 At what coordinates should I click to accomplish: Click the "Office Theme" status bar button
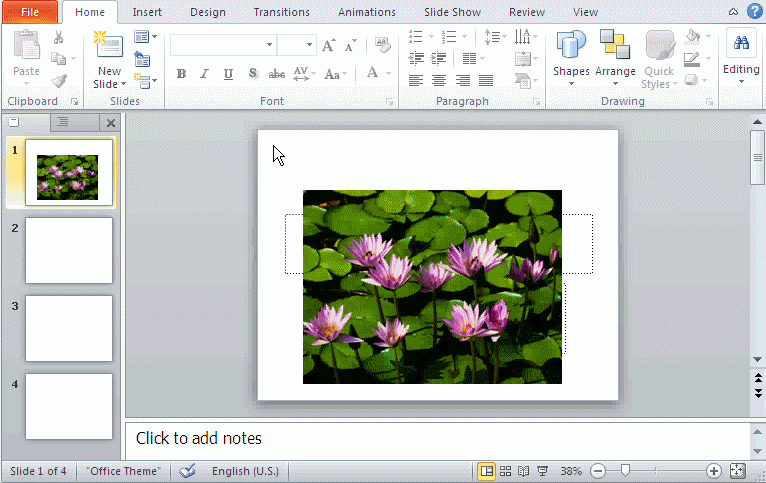click(124, 471)
